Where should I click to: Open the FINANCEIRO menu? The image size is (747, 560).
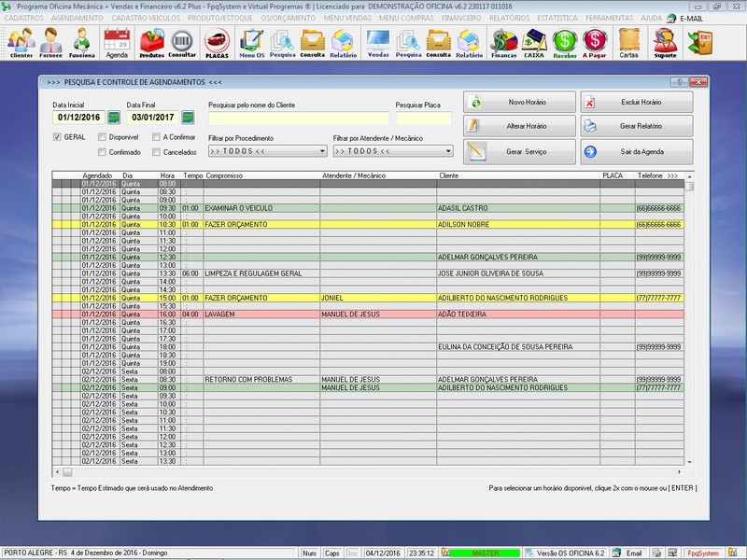point(461,18)
